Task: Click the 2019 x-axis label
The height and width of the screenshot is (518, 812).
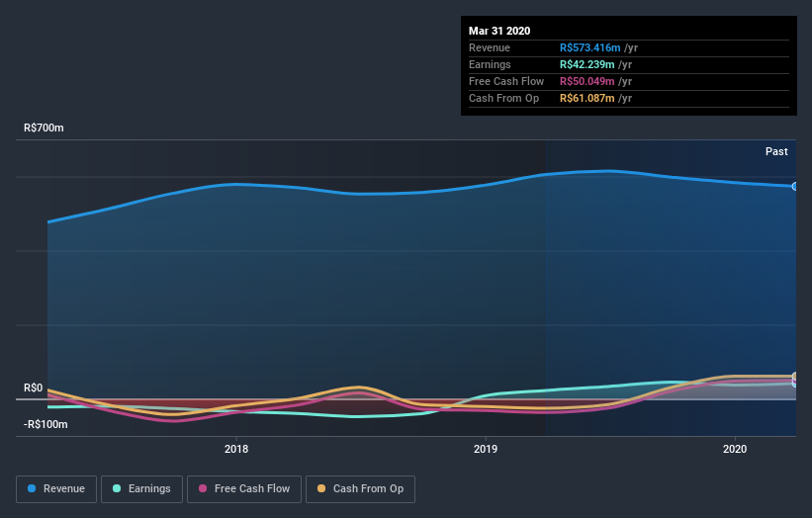Action: pyautogui.click(x=486, y=449)
